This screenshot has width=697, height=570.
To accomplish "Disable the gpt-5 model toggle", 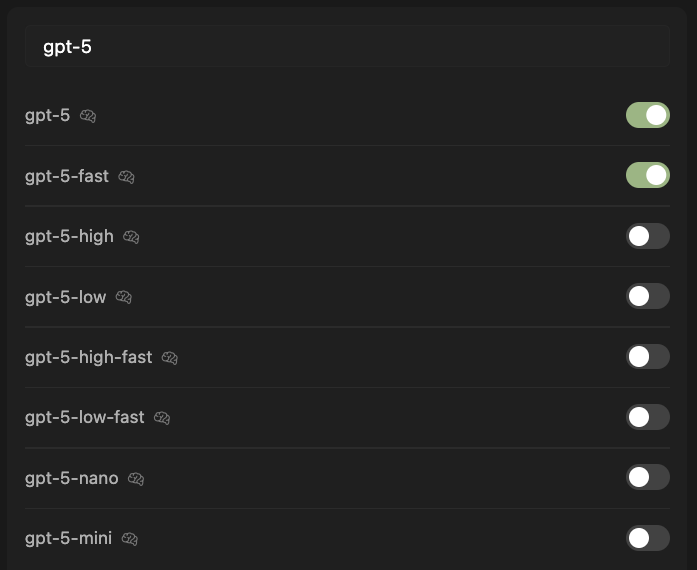I will pyautogui.click(x=648, y=115).
